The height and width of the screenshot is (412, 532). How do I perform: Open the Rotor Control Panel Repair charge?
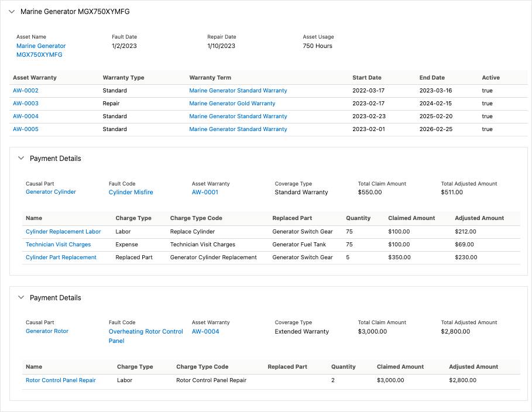[x=61, y=380]
